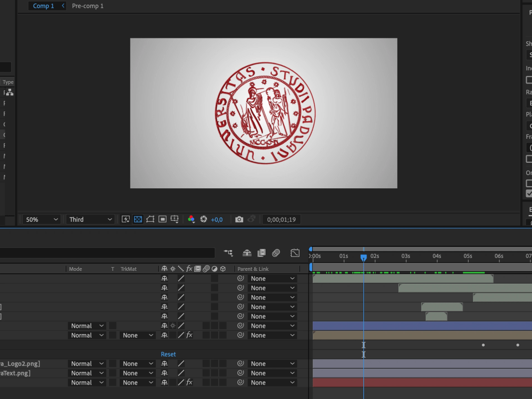Open Parent None dropdown for Logo2.png layer
532x399 pixels.
click(272, 363)
